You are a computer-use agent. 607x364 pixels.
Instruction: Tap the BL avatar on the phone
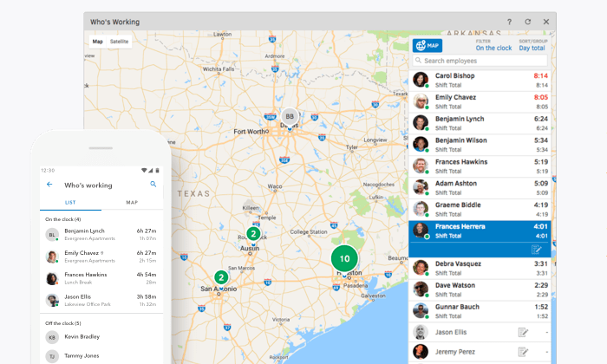(x=52, y=235)
